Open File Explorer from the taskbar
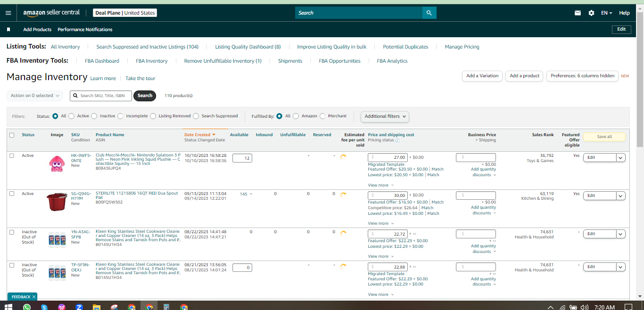 [x=97, y=307]
